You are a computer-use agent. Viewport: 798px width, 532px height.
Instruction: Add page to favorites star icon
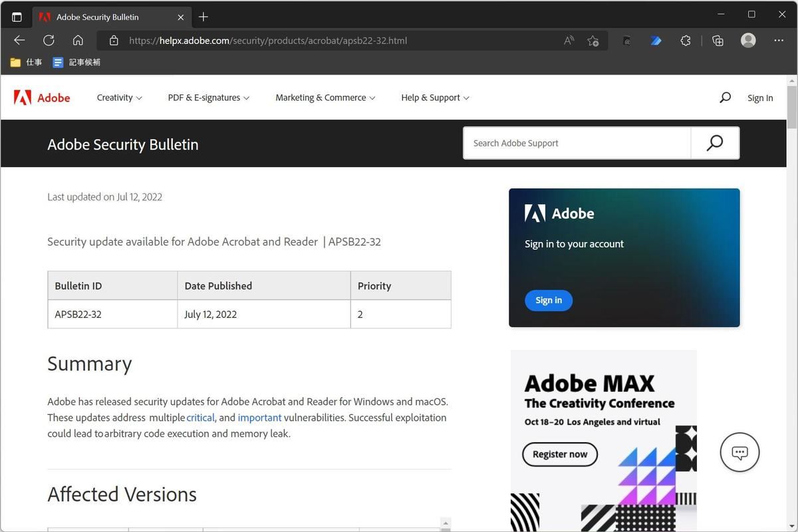point(593,41)
